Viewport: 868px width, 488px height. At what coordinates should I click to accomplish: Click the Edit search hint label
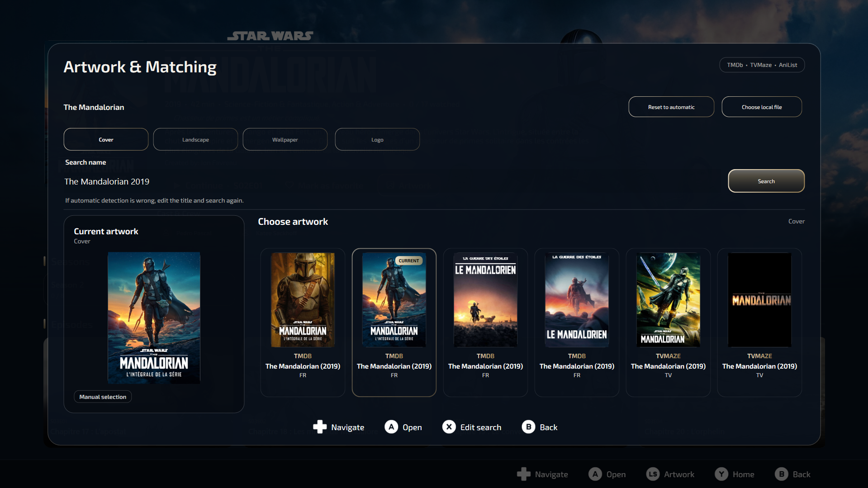point(481,427)
